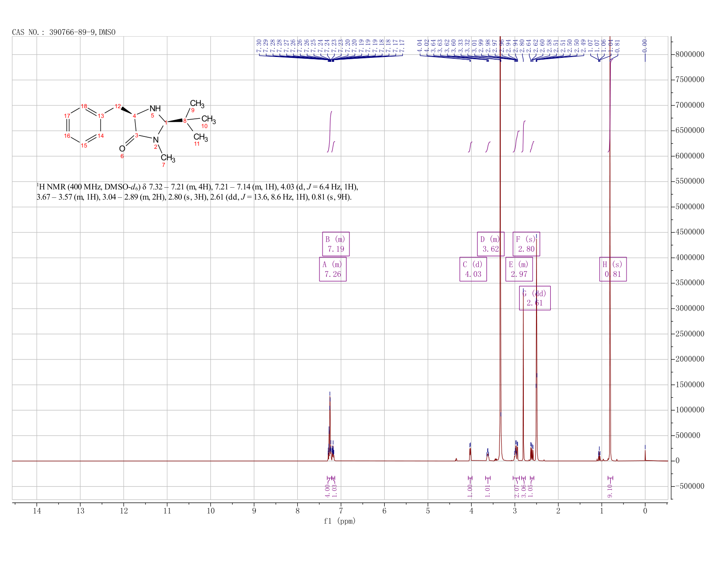Click the 14 ppm axis tick label
Image resolution: width=728 pixels, height=563 pixels.
37,511
